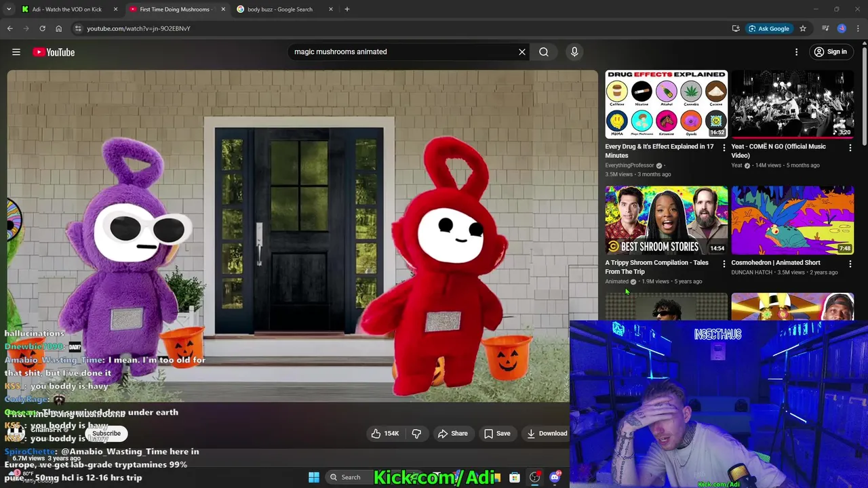Click the YouTube page vertical scrollbar
This screenshot has height=488, width=868.
click(x=864, y=95)
